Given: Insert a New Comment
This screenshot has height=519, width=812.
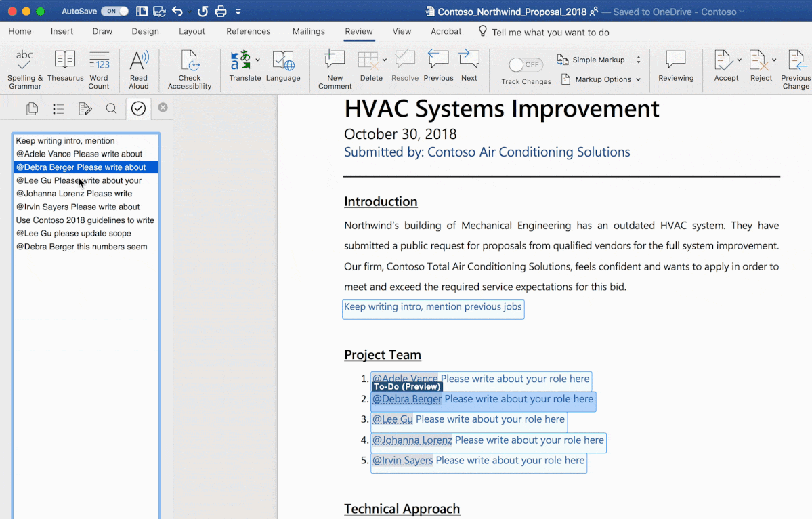Looking at the screenshot, I should pos(335,70).
